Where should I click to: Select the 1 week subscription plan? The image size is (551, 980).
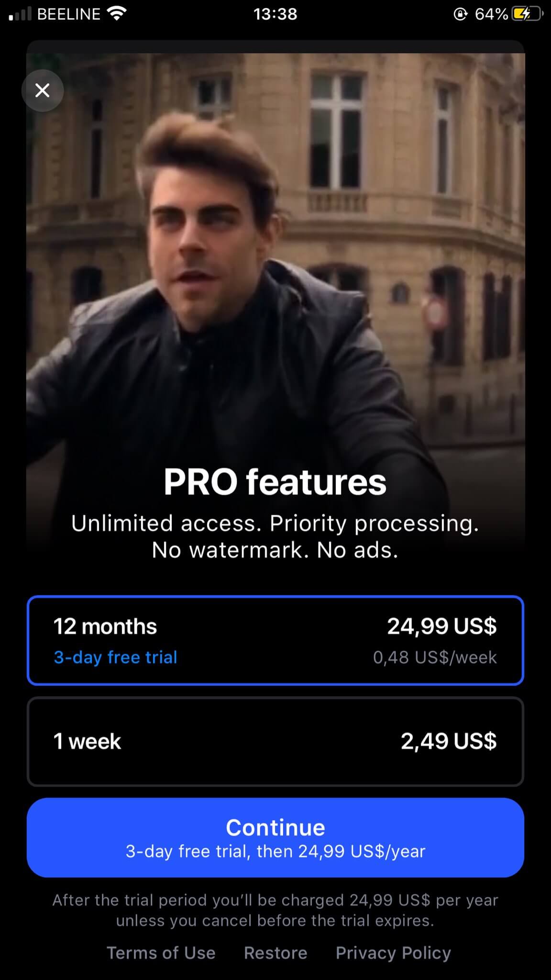click(275, 741)
